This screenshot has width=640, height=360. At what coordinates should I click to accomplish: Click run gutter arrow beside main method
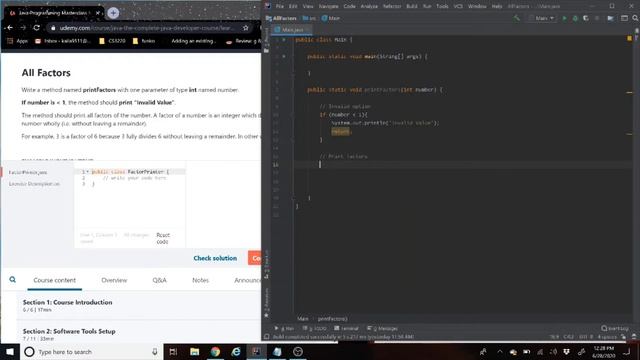(x=284, y=57)
